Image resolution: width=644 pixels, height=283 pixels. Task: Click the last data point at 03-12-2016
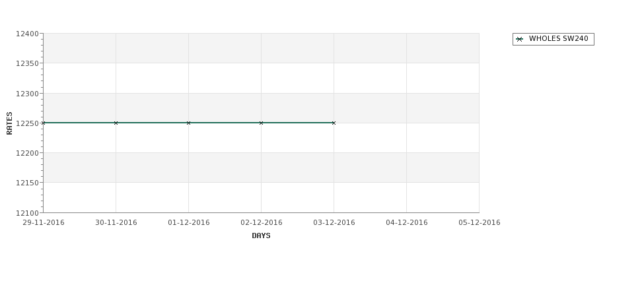[x=334, y=123]
